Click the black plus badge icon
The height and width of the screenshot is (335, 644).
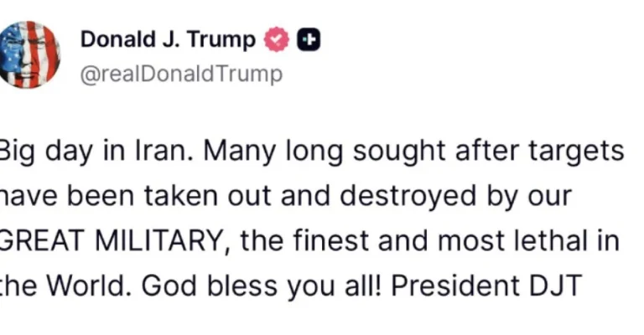click(x=309, y=39)
